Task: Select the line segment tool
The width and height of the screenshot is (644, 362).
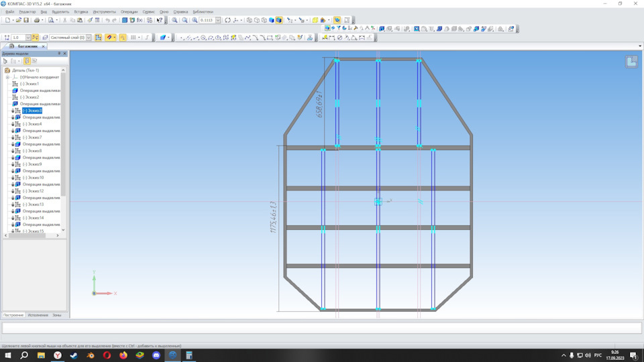Action: (x=196, y=38)
